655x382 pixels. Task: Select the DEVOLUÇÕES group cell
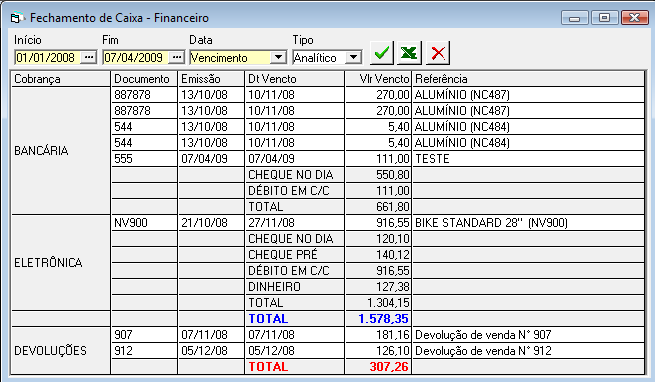coord(61,351)
